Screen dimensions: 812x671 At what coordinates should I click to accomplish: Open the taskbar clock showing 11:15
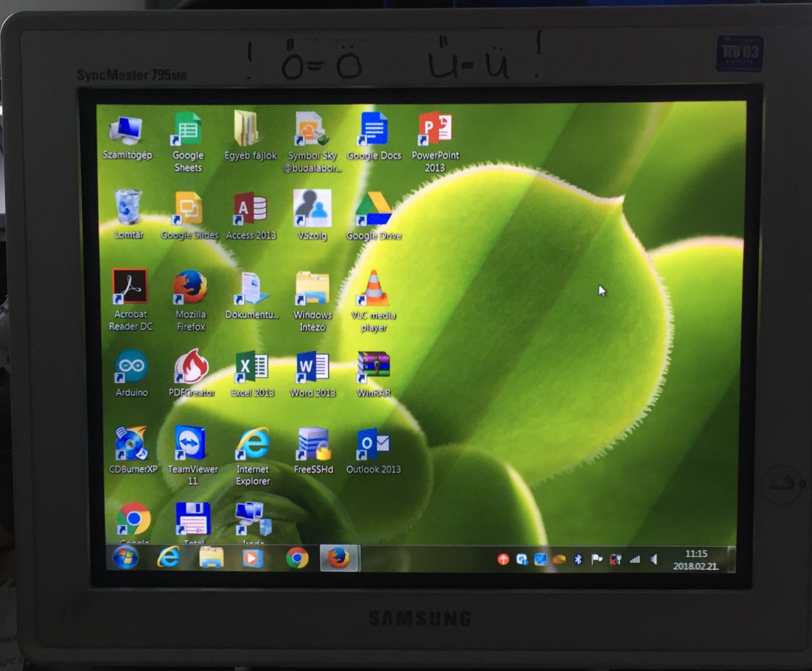coord(696,559)
